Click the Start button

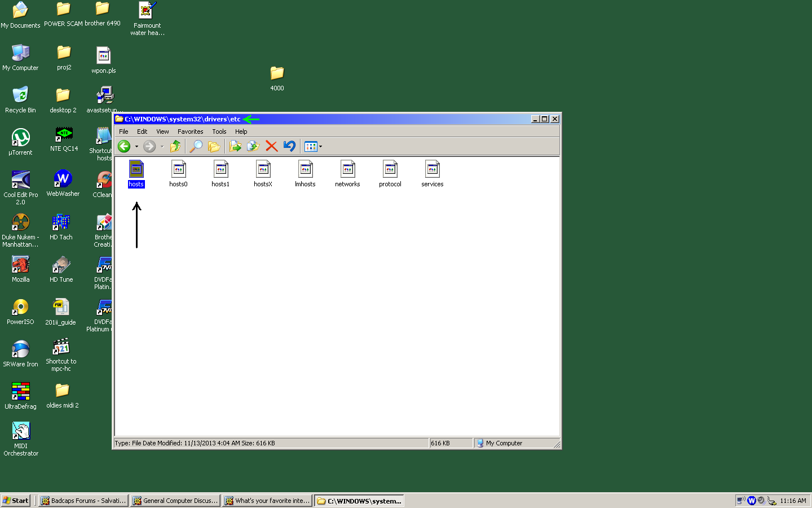click(x=16, y=501)
